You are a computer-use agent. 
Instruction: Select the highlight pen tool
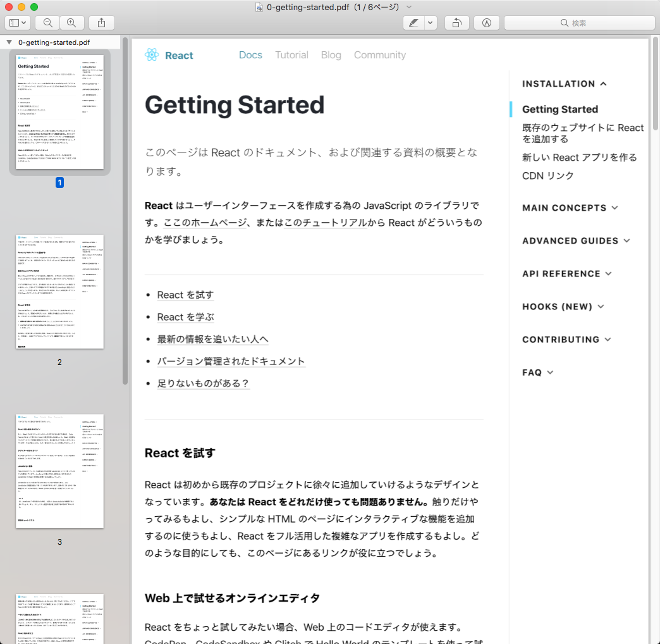click(413, 23)
